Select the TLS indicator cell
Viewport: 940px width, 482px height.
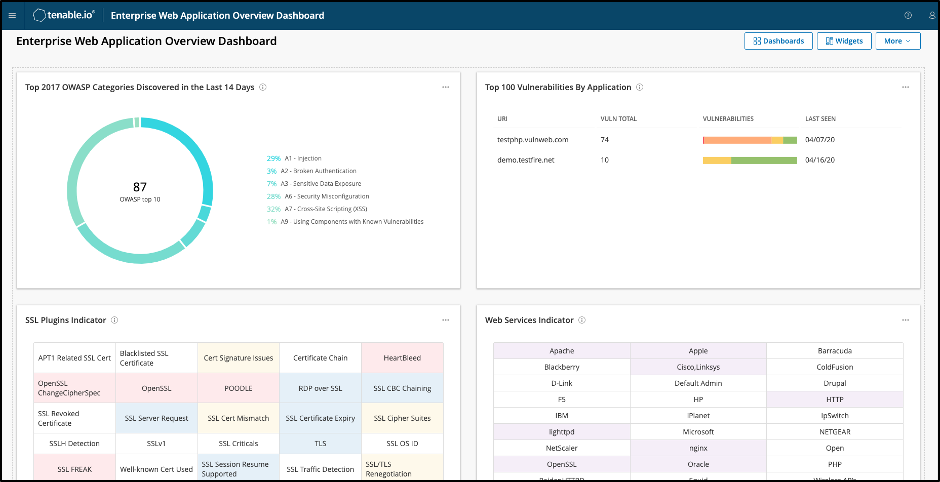(x=321, y=444)
